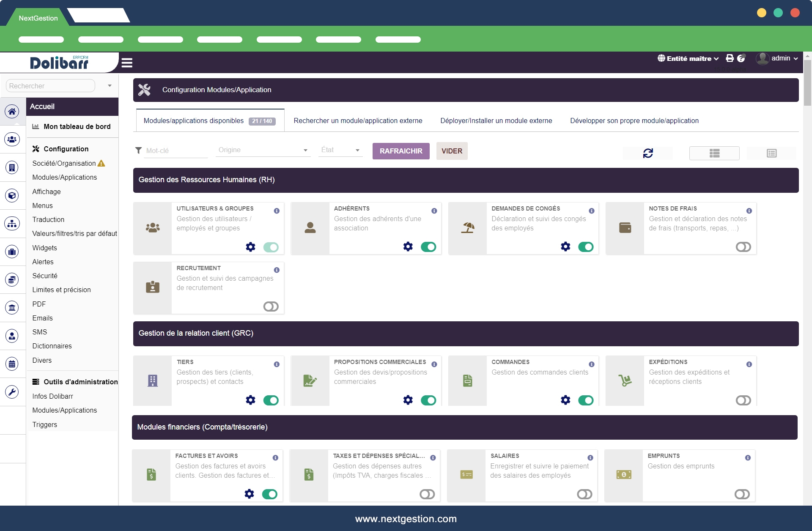Click the Mot-clé filter field

point(175,151)
